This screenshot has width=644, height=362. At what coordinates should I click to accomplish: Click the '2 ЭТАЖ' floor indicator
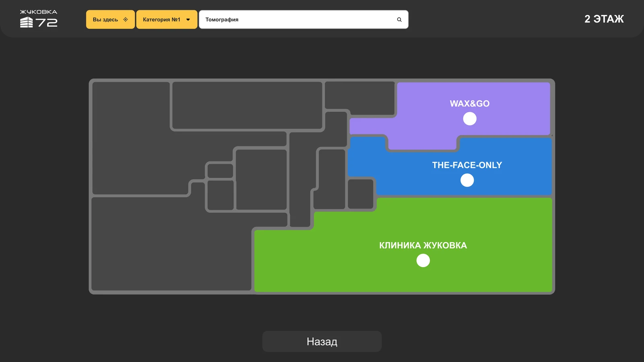(604, 19)
